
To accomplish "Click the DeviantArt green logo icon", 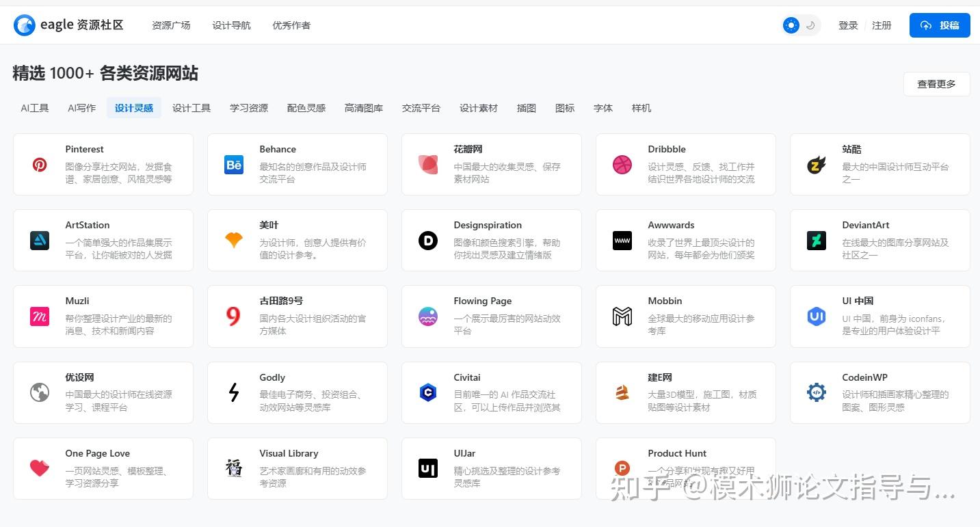I will click(x=817, y=241).
